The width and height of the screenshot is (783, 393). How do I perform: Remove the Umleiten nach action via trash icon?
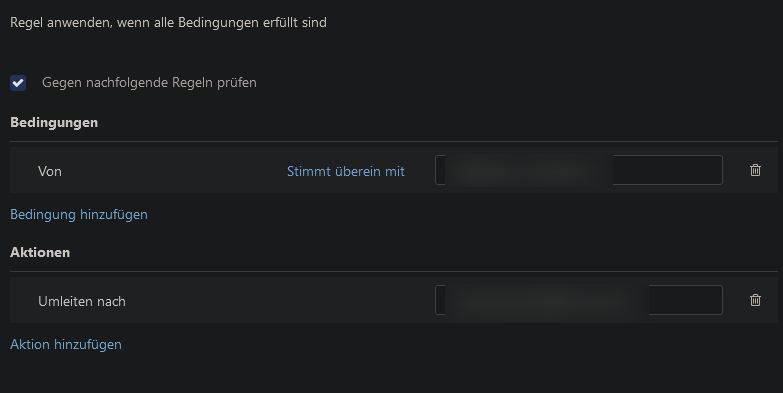point(755,300)
